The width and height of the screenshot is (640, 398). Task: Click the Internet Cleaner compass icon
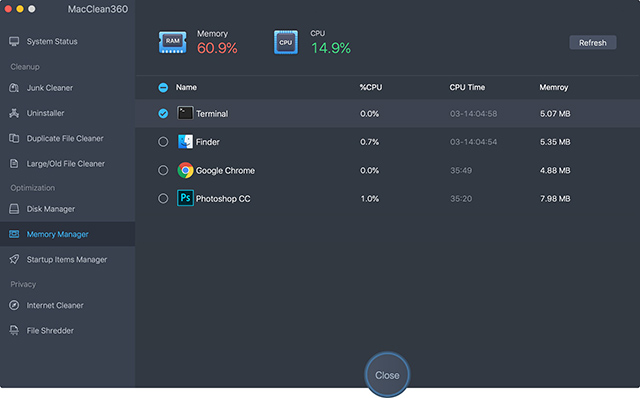click(14, 305)
